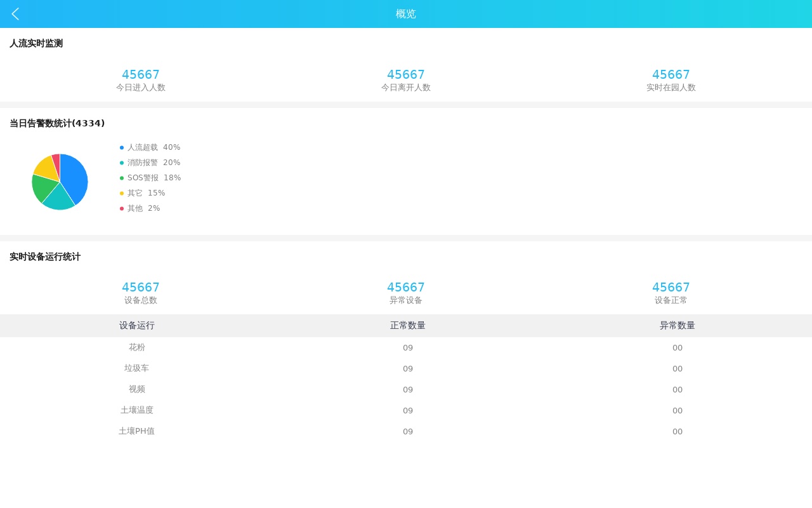Screen dimensions: 812x508
Task: Toggle the SOS警报 legend entry
Action: (x=150, y=178)
